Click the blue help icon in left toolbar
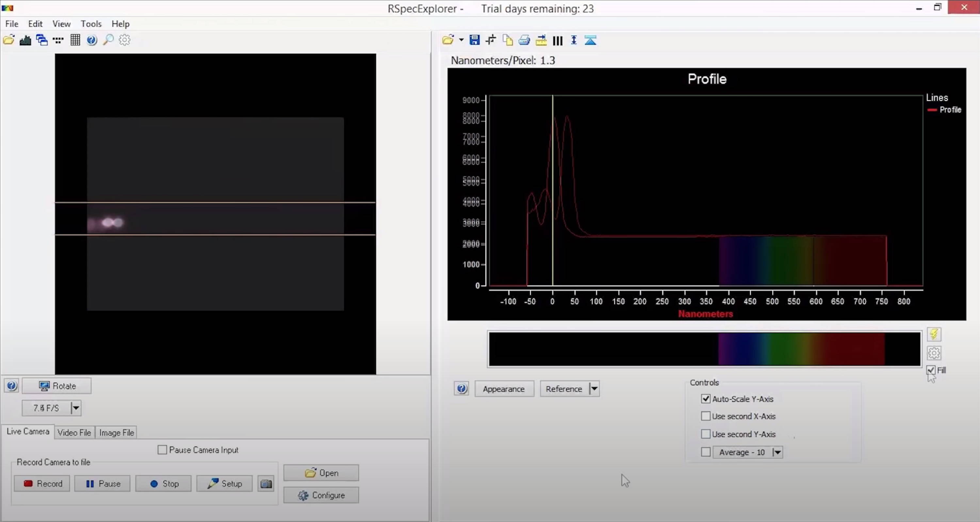This screenshot has height=522, width=980. click(x=92, y=40)
